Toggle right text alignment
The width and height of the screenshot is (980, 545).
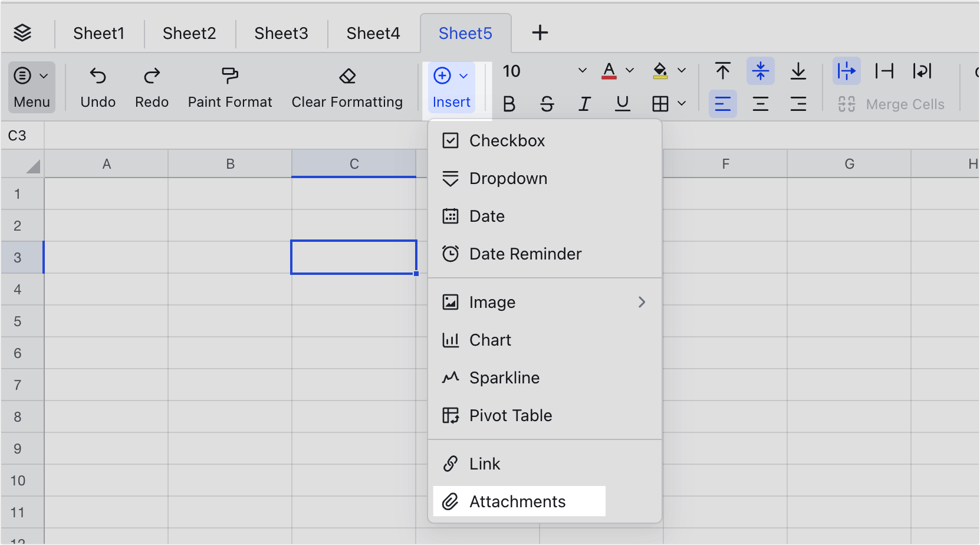799,104
